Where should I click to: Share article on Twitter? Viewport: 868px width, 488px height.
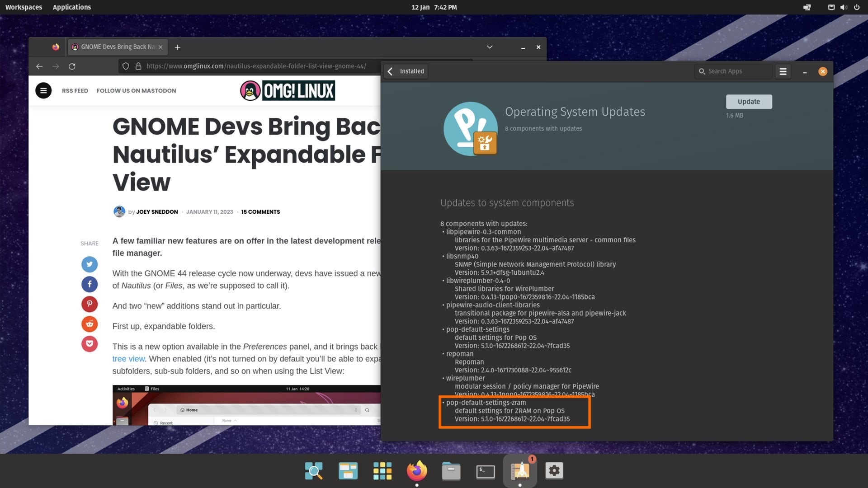click(x=90, y=264)
